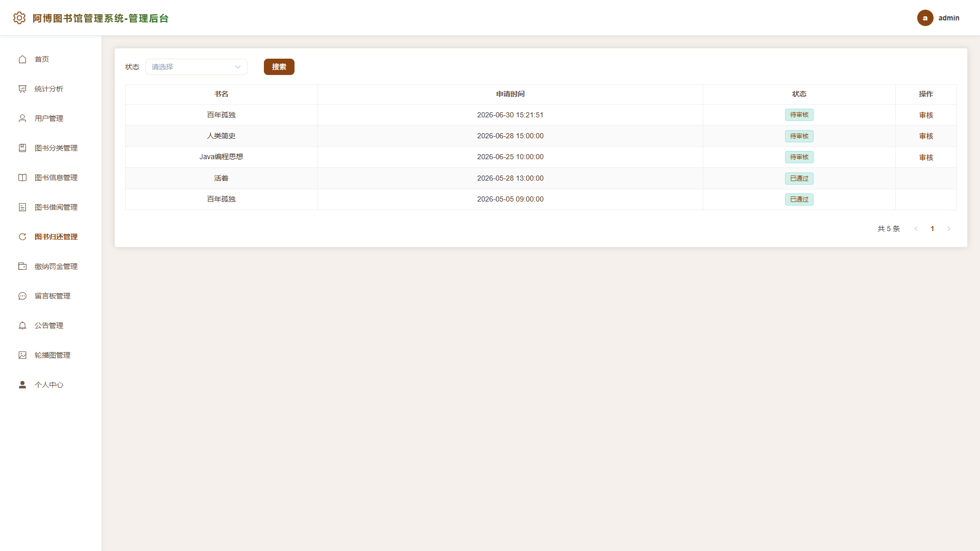Image resolution: width=980 pixels, height=551 pixels.
Task: Open the 缴纳罚金管理 menu item
Action: [51, 266]
